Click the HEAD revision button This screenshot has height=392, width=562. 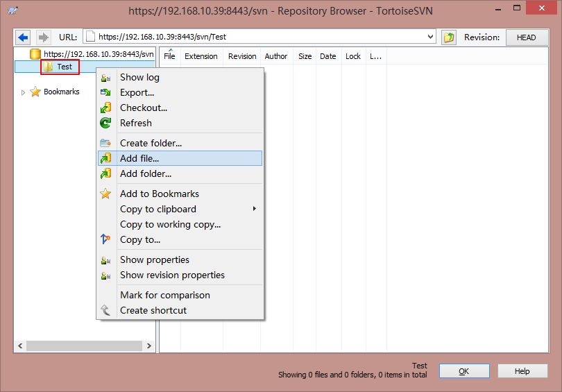(x=527, y=37)
